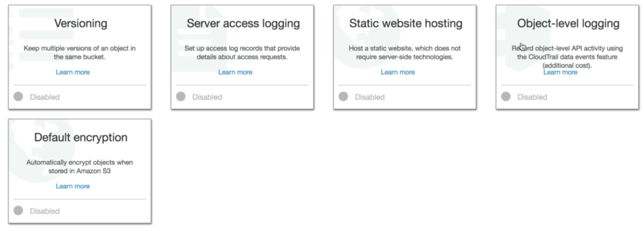
Task: Select the Object-level logging card heading
Action: pyautogui.click(x=568, y=23)
